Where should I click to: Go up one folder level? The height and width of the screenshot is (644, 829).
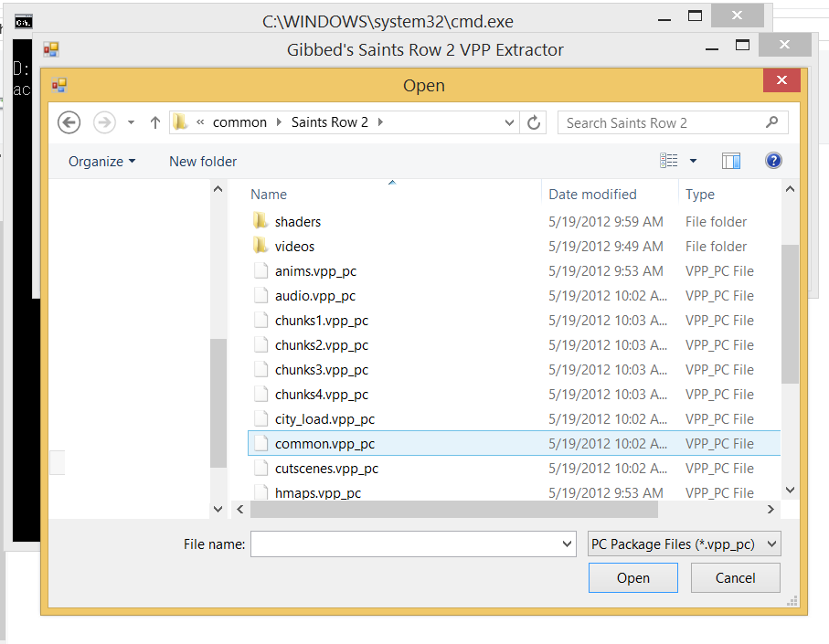(x=154, y=122)
